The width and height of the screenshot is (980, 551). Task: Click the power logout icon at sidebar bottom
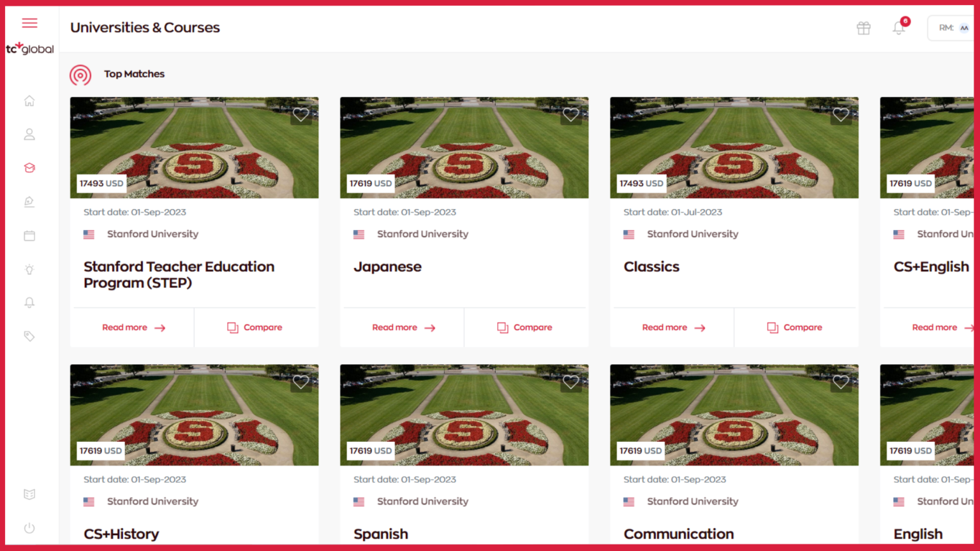29,528
